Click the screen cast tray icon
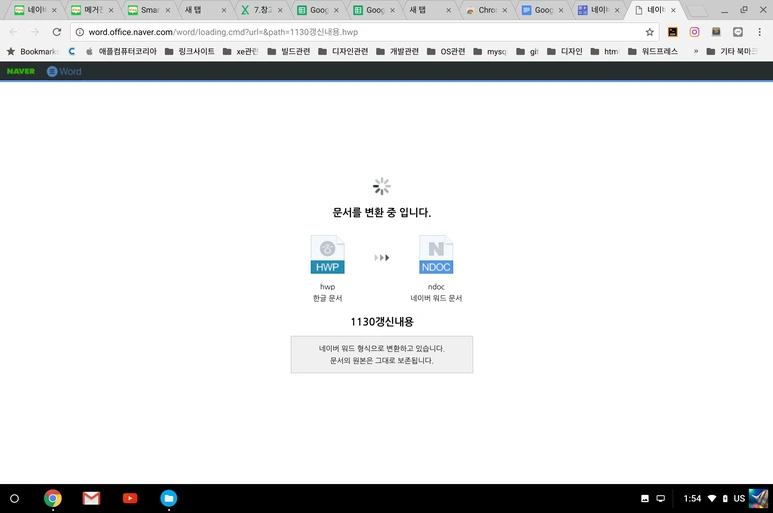773x513 pixels. coord(661,498)
